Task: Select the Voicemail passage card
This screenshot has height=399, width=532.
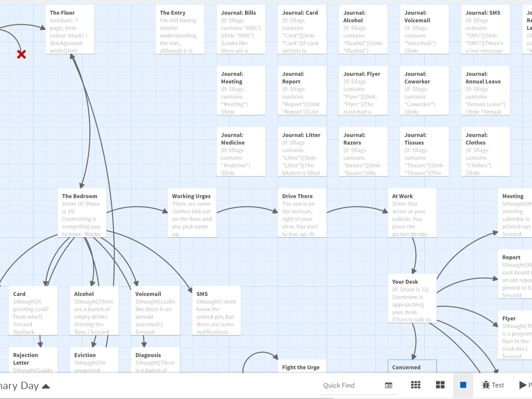Action: click(x=155, y=311)
